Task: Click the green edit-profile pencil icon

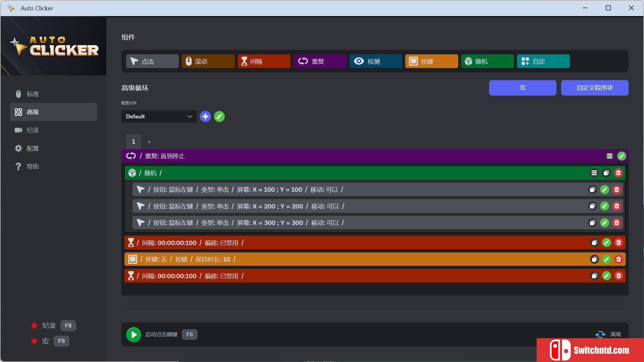Action: coord(219,116)
